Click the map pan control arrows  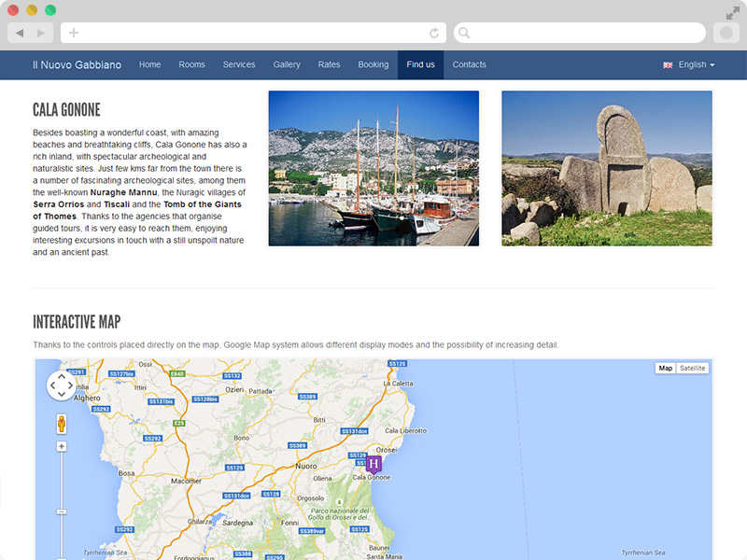tap(62, 385)
